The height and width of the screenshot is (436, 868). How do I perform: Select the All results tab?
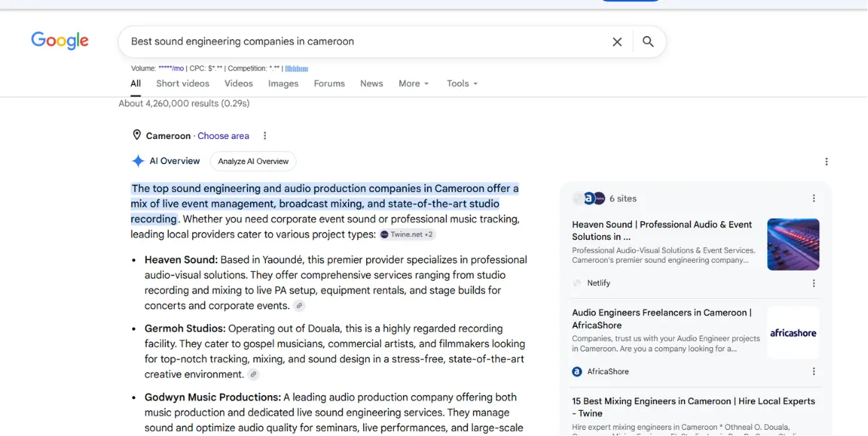[x=136, y=83]
